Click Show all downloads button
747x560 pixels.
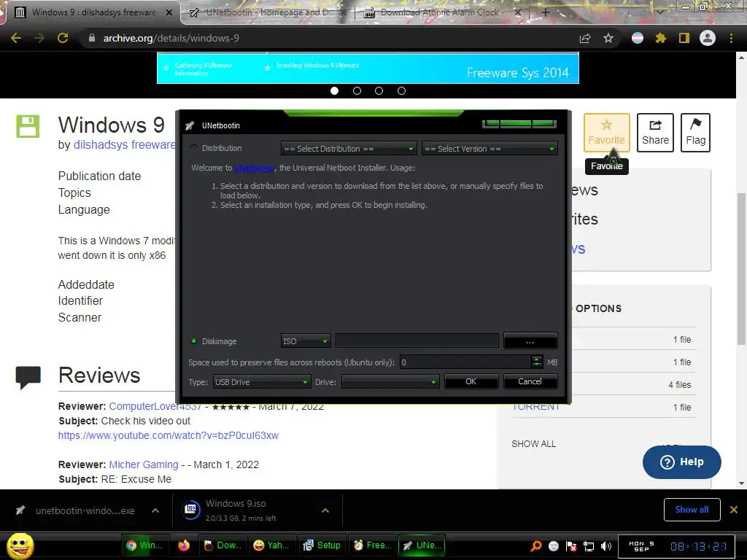[692, 510]
